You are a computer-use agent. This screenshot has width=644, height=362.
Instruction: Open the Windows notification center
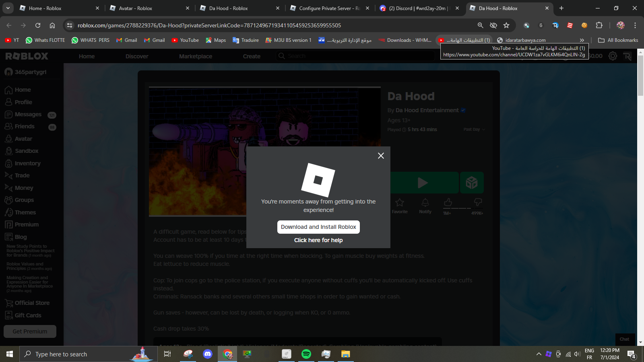pos(631,354)
